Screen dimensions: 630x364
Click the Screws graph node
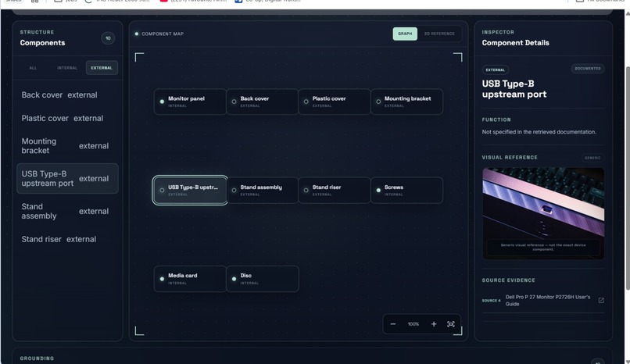(x=406, y=191)
